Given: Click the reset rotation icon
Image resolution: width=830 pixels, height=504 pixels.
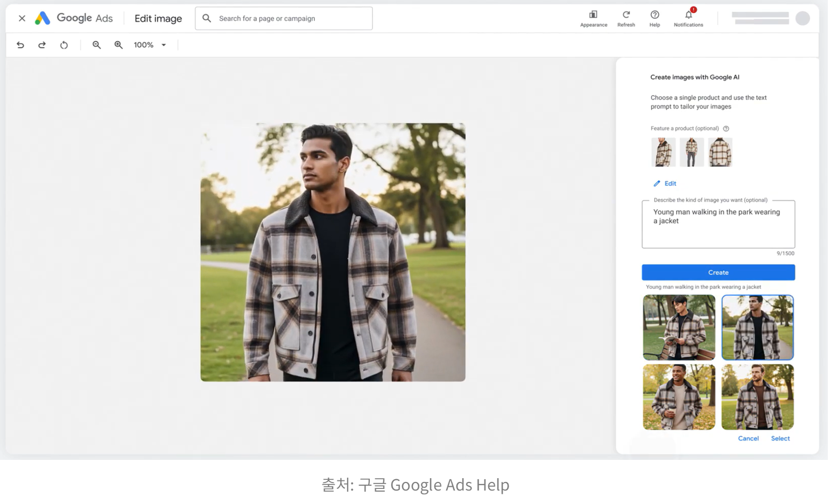Looking at the screenshot, I should (x=64, y=45).
